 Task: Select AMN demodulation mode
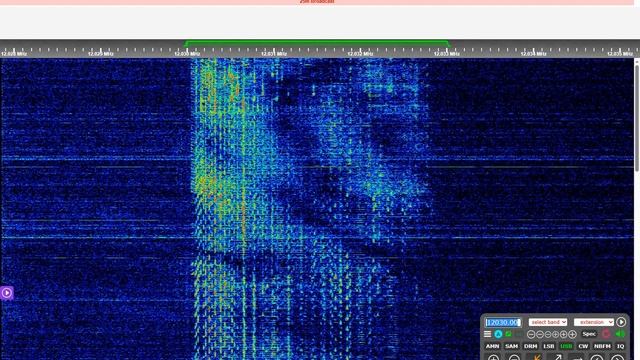(x=492, y=346)
